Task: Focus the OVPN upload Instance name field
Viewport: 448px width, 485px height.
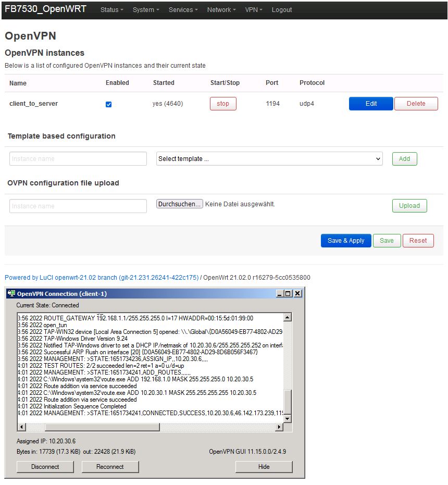Action: tap(78, 206)
